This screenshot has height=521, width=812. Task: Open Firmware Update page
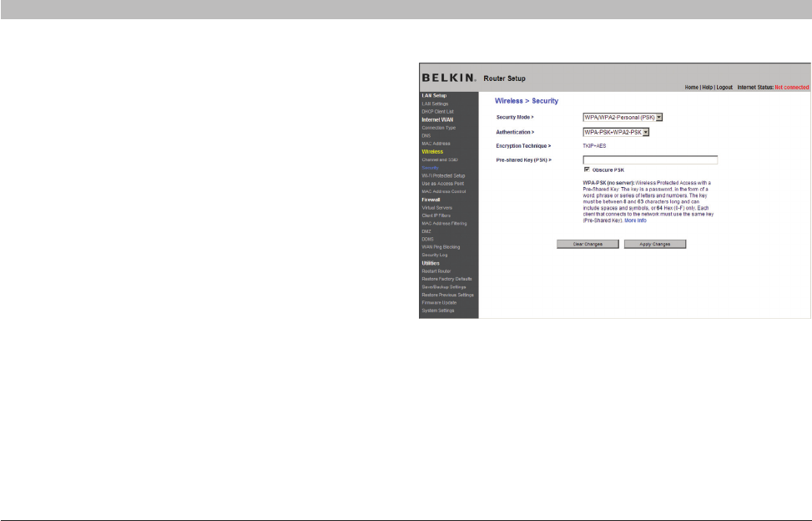click(439, 302)
